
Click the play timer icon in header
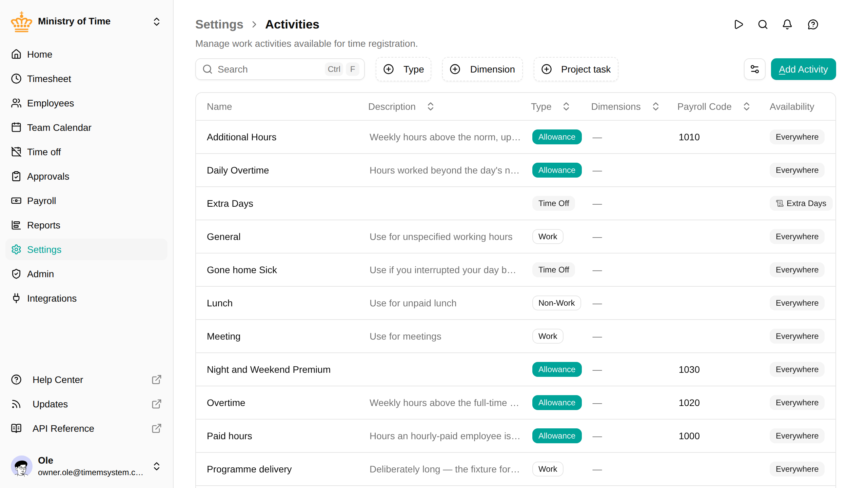tap(738, 24)
